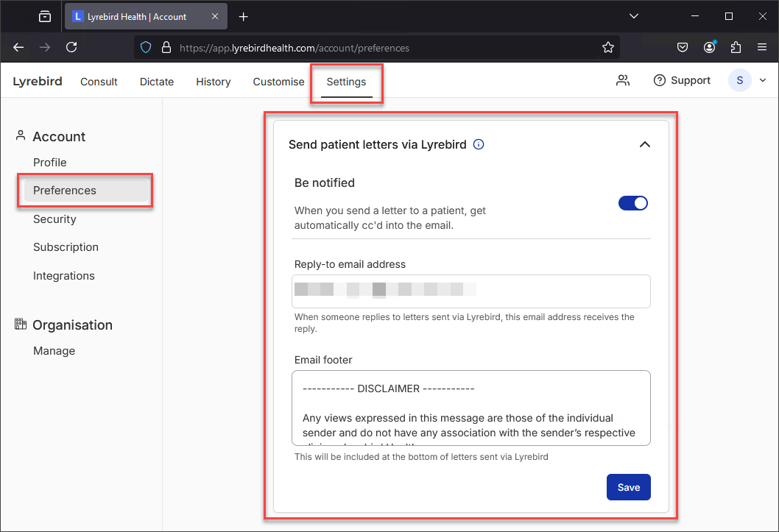
Task: Click the tracking protection shield icon
Action: 146,48
